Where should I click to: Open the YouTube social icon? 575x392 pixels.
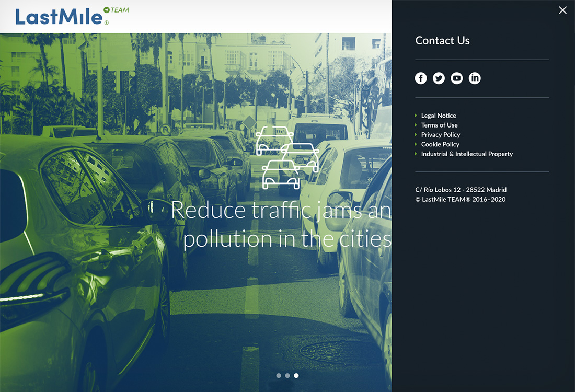pyautogui.click(x=457, y=78)
